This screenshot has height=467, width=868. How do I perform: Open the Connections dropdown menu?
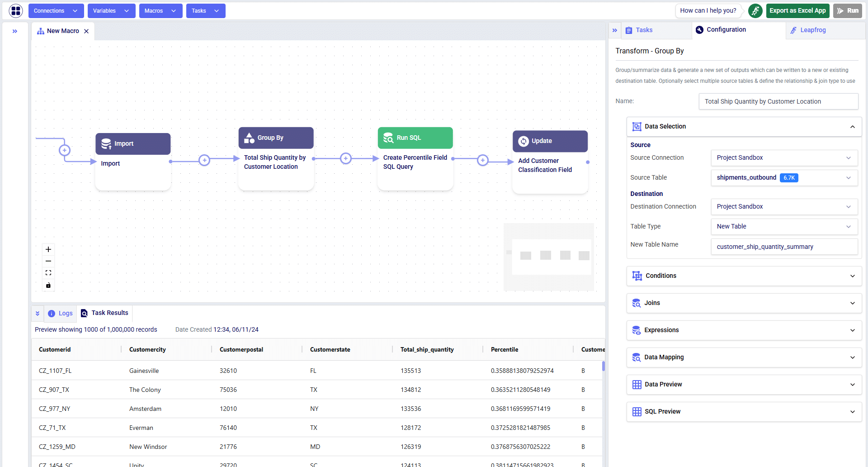(56, 11)
